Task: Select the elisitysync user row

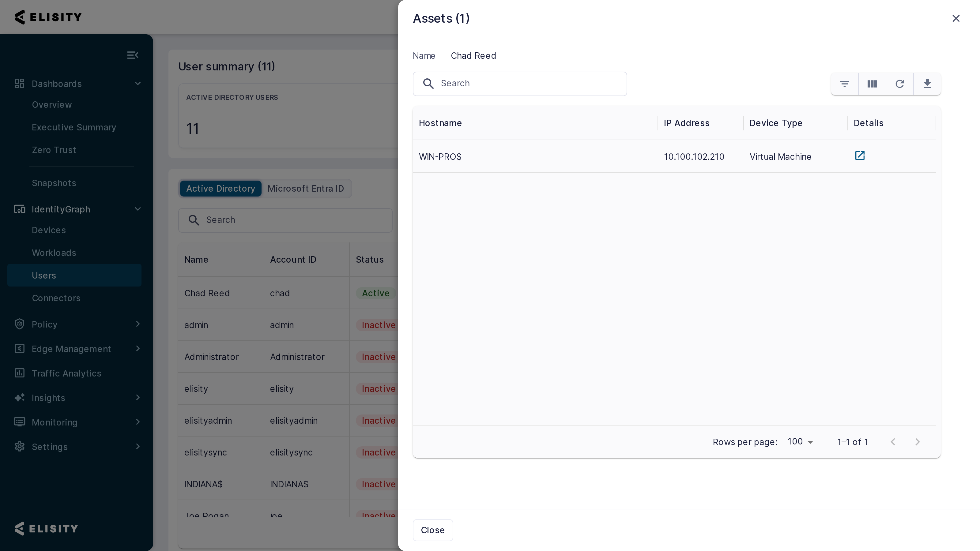Action: pos(288,452)
